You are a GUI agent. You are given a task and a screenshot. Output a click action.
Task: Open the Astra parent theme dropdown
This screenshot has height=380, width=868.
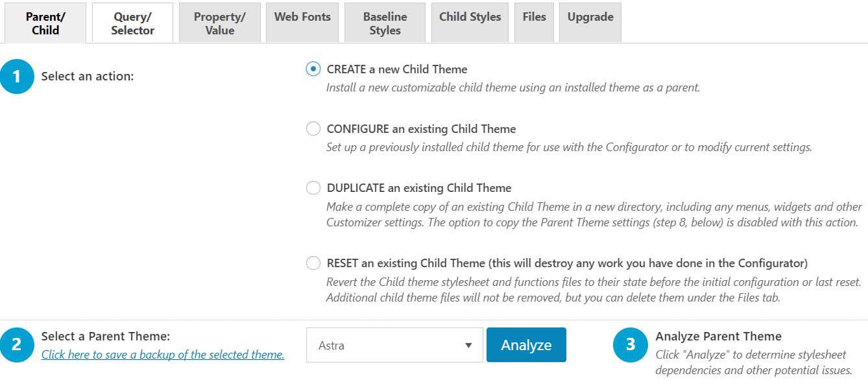click(x=394, y=345)
